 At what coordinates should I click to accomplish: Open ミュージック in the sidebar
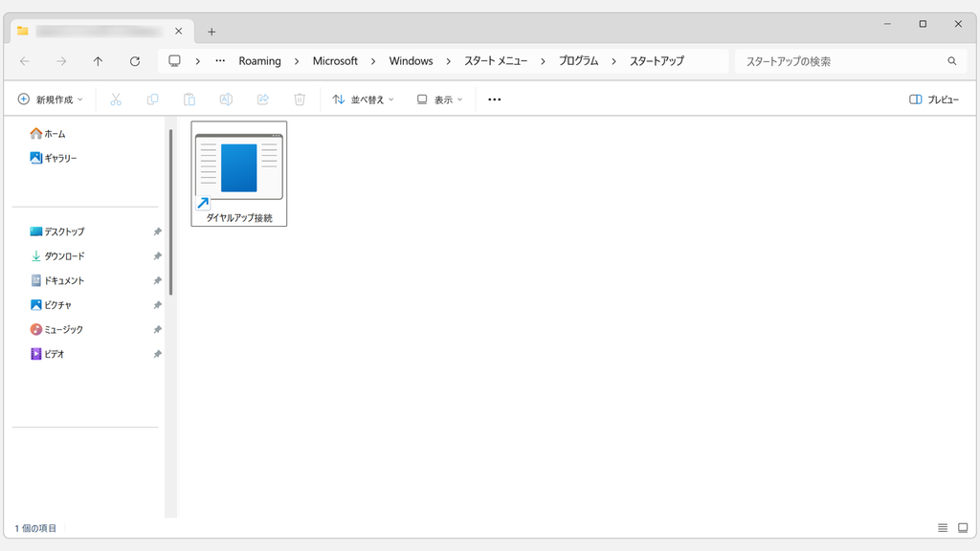(56, 329)
